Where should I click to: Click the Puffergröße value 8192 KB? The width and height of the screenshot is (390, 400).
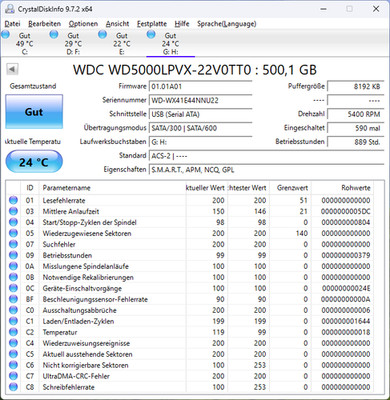click(x=356, y=87)
